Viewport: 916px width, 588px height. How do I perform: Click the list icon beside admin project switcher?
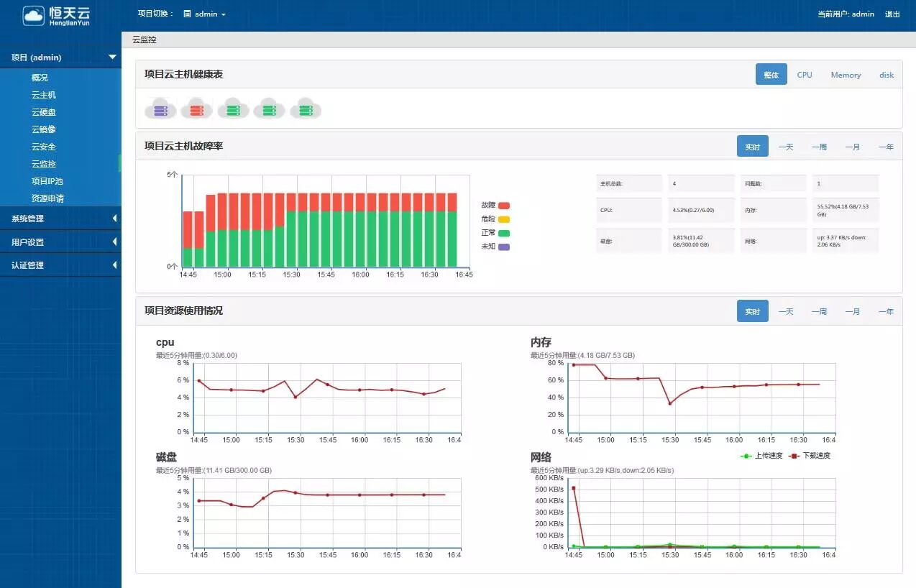[x=187, y=14]
